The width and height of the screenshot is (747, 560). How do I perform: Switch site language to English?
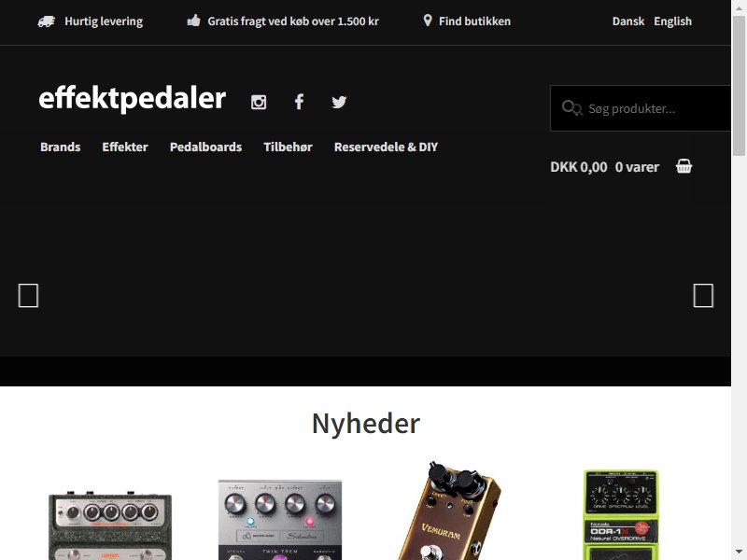[x=672, y=21]
